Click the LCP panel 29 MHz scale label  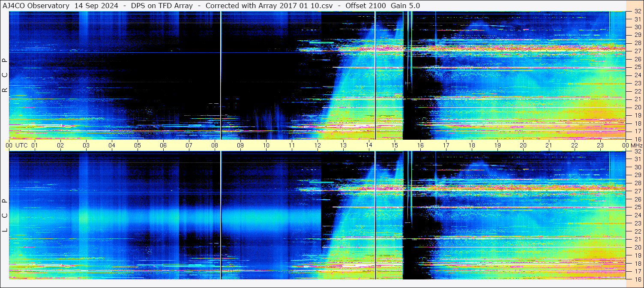(638, 175)
